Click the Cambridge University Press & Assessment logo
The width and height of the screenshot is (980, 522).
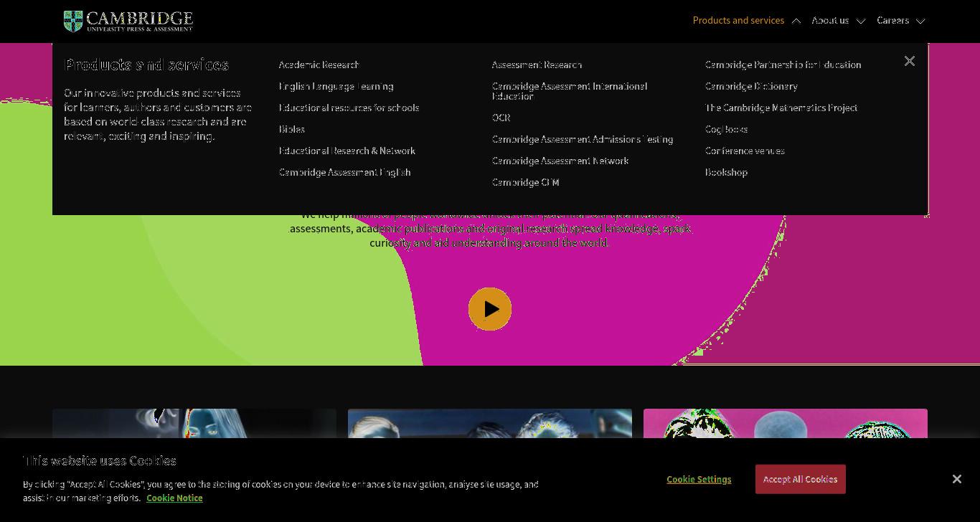(x=128, y=21)
